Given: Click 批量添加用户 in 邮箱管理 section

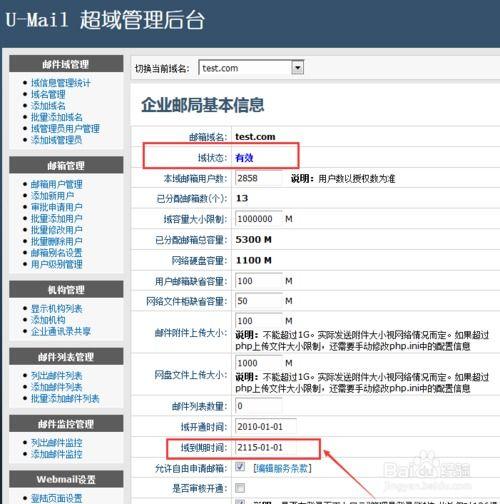Looking at the screenshot, I should point(57,218).
